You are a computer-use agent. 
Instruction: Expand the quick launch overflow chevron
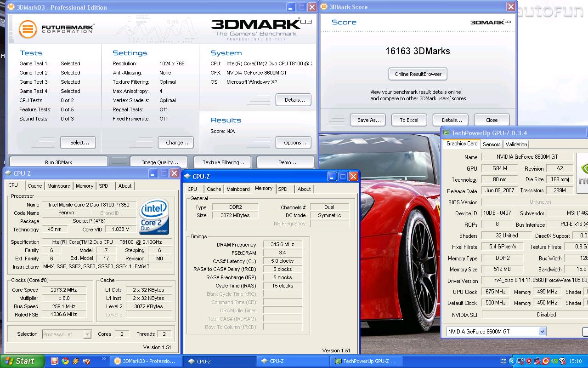[104, 359]
